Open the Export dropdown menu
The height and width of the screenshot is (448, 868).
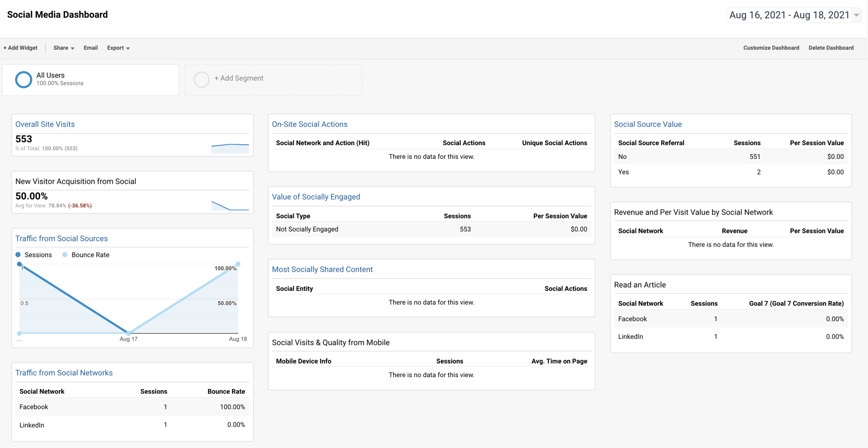pos(118,48)
